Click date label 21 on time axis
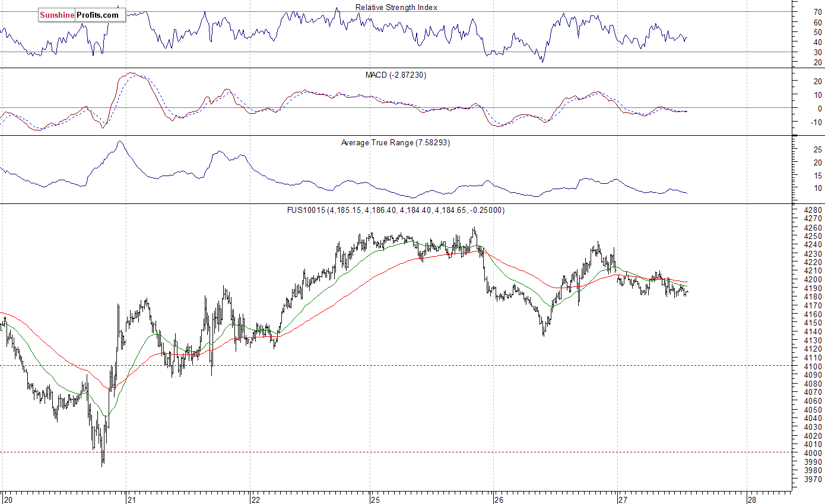The height and width of the screenshot is (504, 825). [x=132, y=499]
